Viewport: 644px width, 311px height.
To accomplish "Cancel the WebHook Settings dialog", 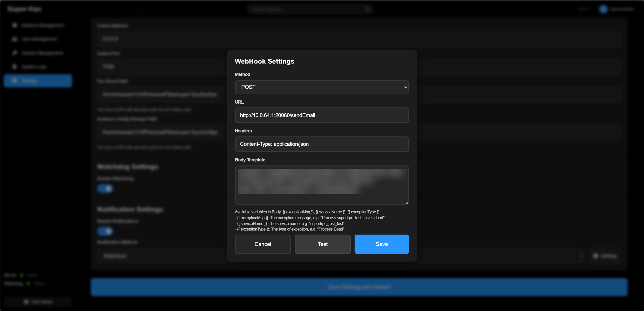I will point(263,244).
